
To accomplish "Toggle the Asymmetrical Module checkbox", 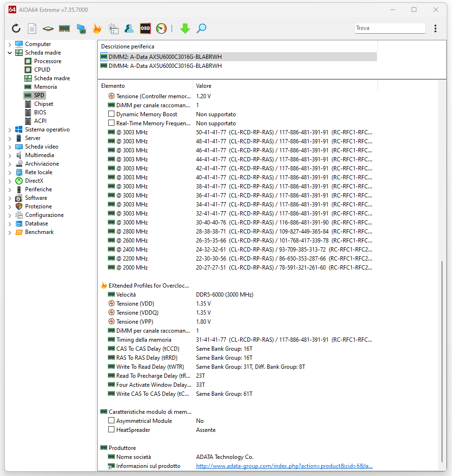I will tap(112, 421).
